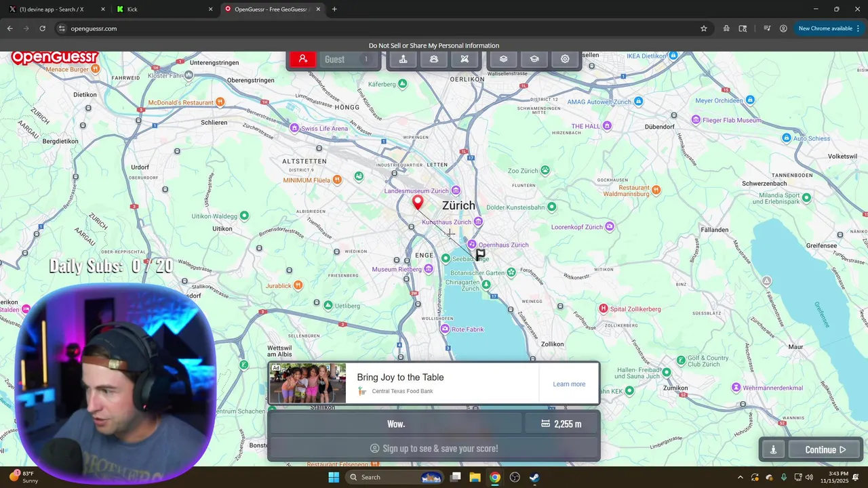Click the Kunsthaus Zürich map marker
Viewport: 868px width, 488px height.
(x=479, y=222)
